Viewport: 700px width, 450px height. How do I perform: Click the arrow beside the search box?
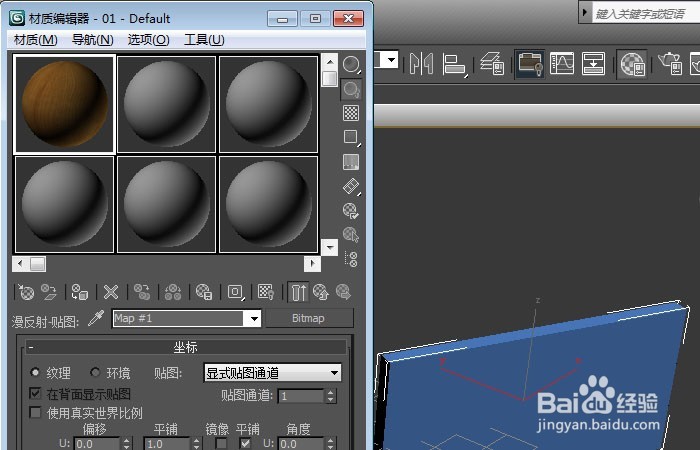[584, 12]
